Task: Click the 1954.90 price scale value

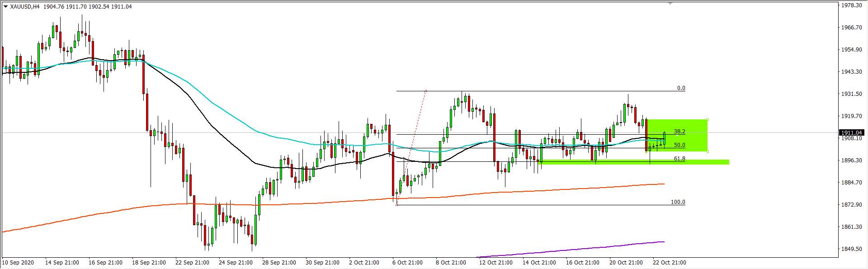Action: [852, 50]
